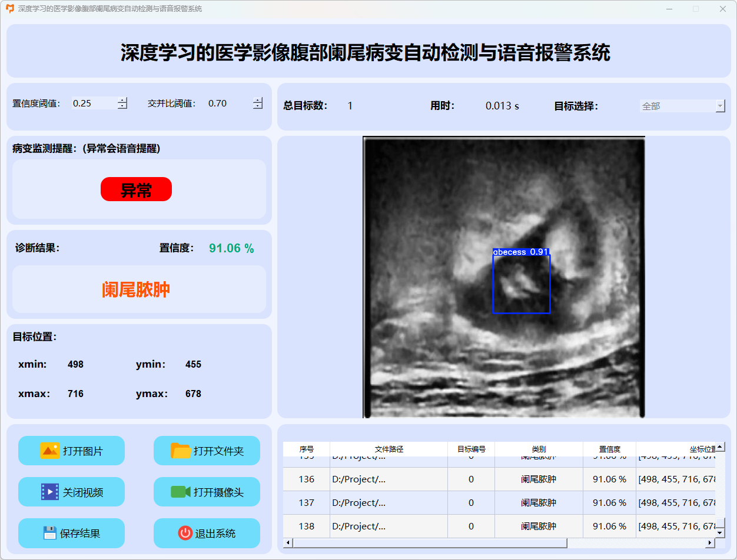Save results with 保存结果 button

(71, 533)
